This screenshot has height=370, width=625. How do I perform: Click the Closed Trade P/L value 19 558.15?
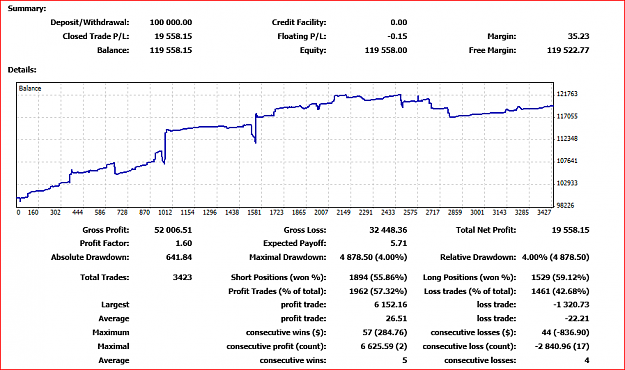point(173,36)
